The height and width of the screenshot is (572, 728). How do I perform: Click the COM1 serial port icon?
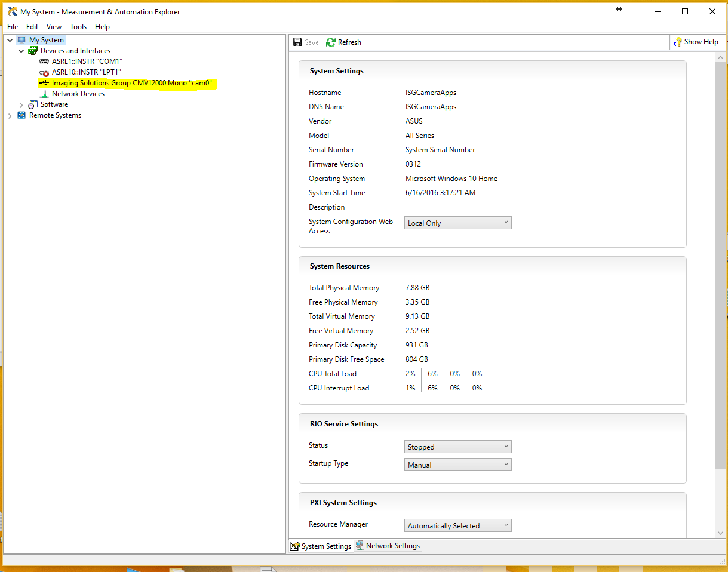[x=44, y=61]
